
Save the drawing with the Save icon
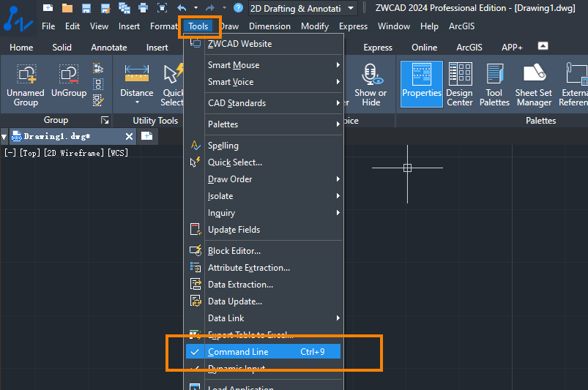coord(86,8)
